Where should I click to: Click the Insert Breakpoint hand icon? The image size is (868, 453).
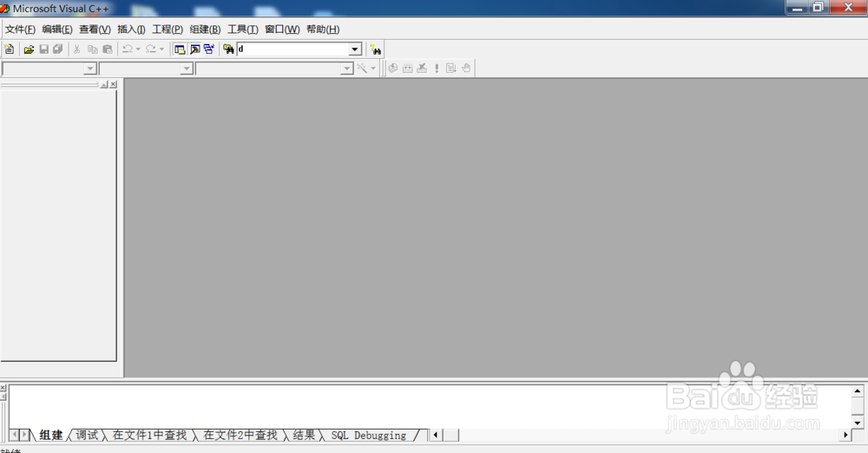pos(466,68)
